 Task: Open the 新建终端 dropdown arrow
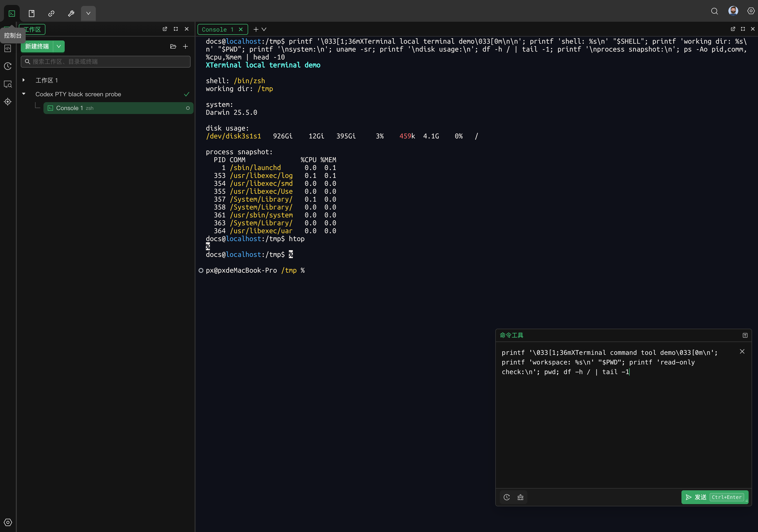pyautogui.click(x=59, y=47)
